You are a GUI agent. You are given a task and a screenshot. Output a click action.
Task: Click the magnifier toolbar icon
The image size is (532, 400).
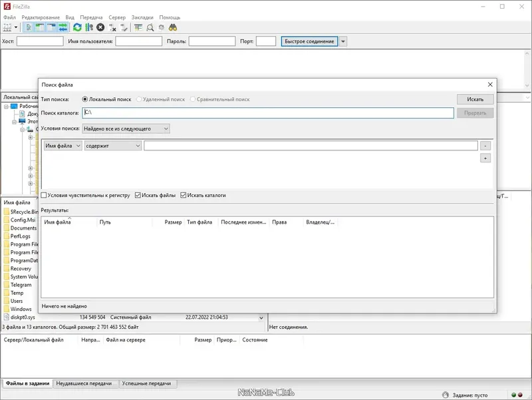(150, 27)
